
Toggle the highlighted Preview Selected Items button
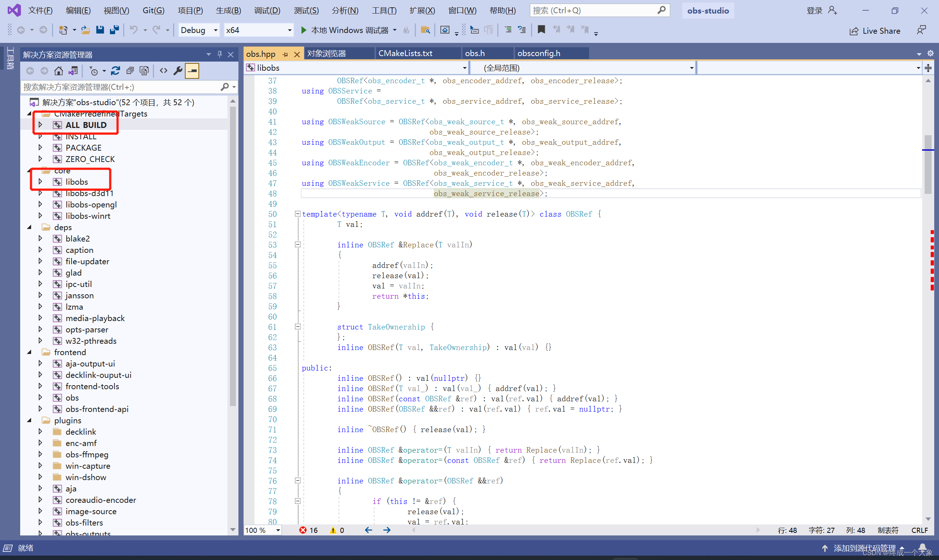[x=192, y=71]
